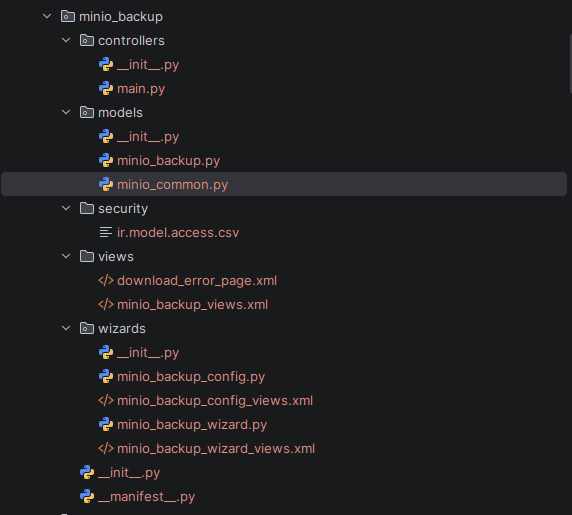The height and width of the screenshot is (515, 572).
Task: Click XML icon beside minio_backup_wizard_views.xml
Action: (x=106, y=449)
